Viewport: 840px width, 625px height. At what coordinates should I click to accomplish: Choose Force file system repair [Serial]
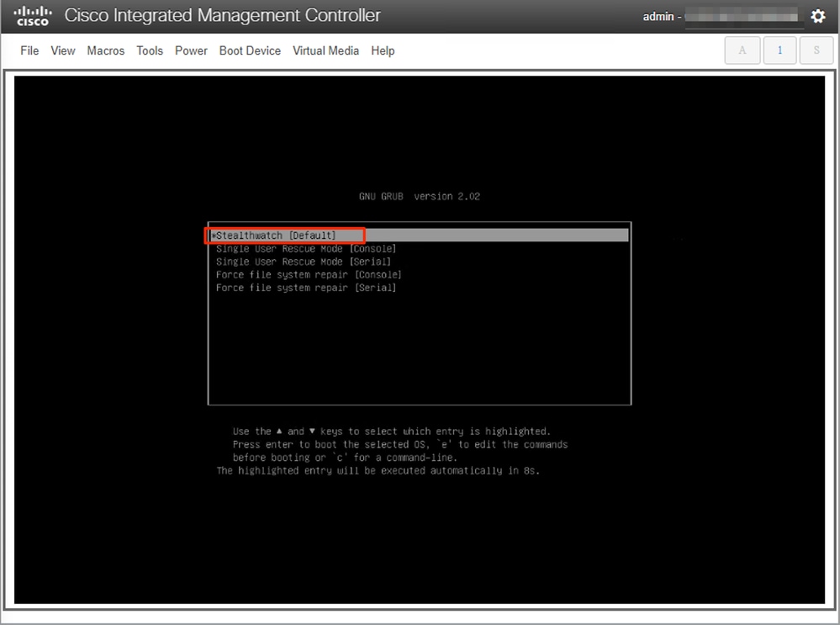pyautogui.click(x=306, y=288)
